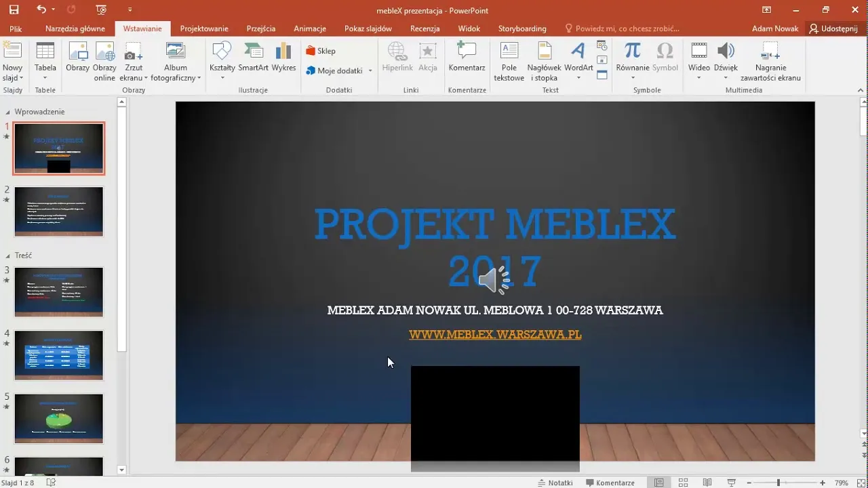Insert a chart with the Wykres icon

click(283, 58)
